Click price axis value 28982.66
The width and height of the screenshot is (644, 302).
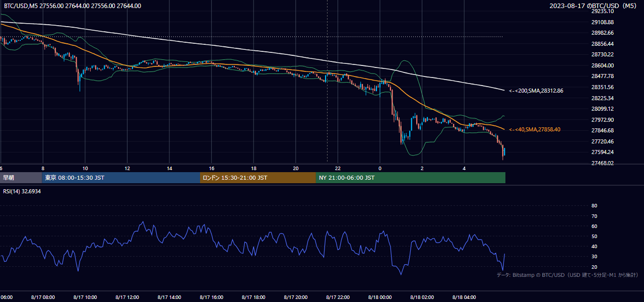coord(602,33)
